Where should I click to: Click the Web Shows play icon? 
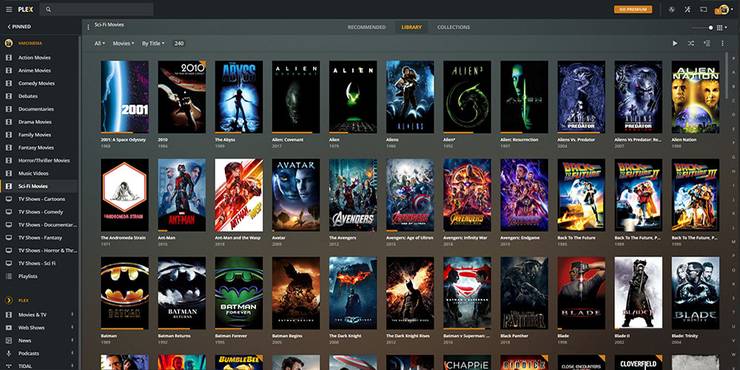8,328
